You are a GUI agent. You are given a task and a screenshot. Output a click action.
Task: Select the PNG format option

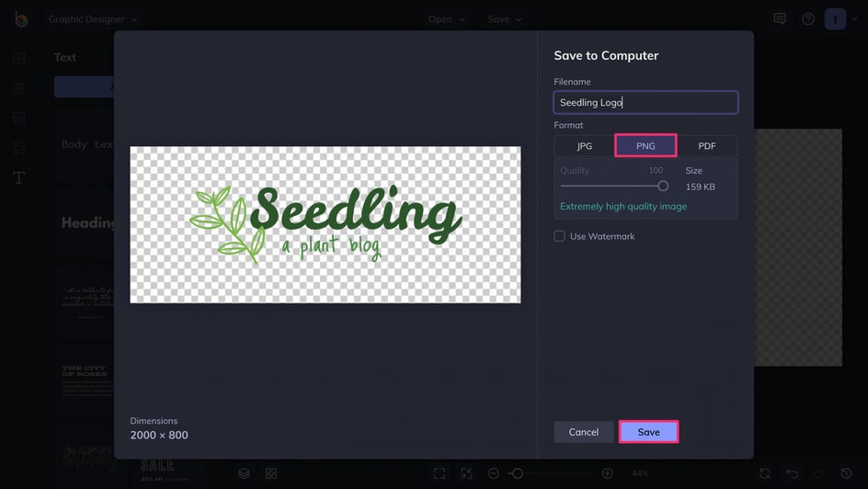coord(645,146)
